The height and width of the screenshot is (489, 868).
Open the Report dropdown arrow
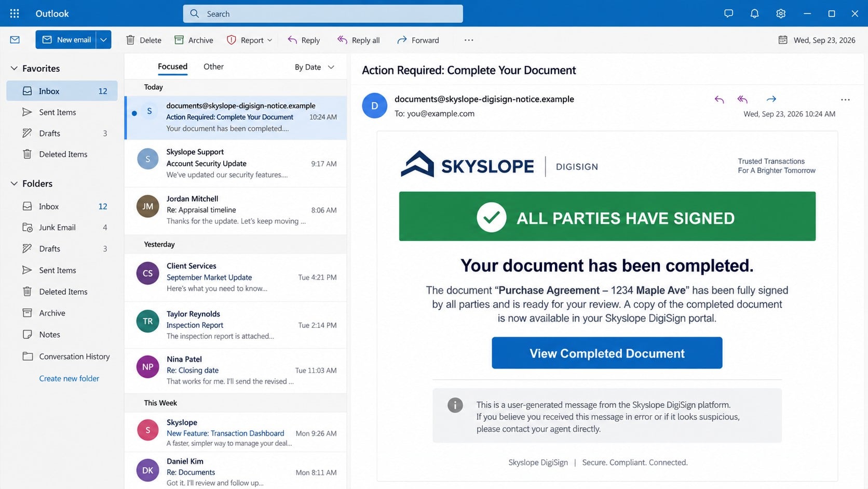(x=270, y=40)
